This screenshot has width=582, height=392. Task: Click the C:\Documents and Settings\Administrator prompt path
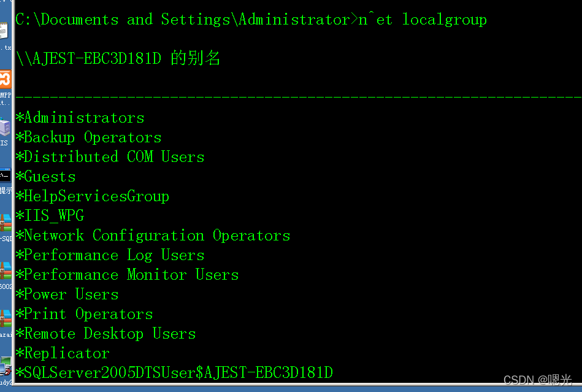pos(186,19)
